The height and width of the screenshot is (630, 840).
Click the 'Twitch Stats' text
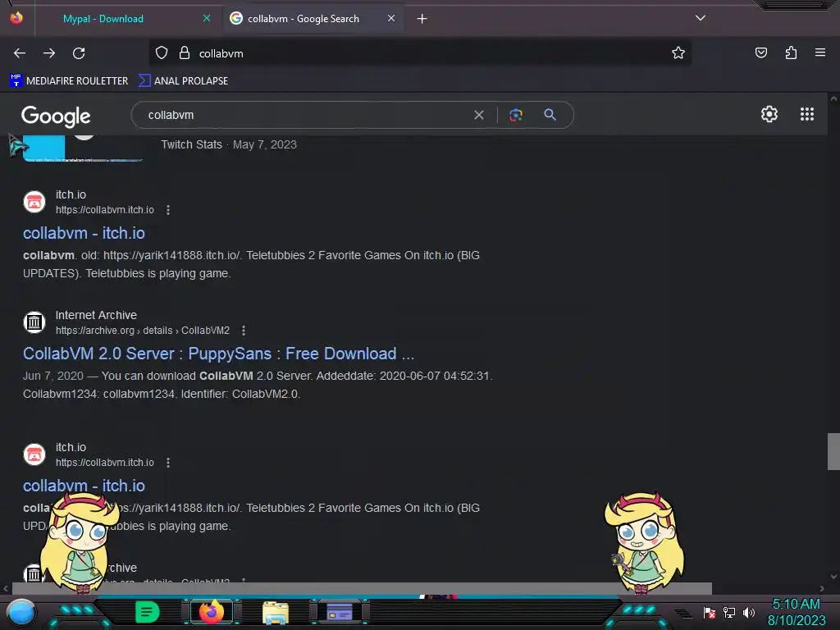(191, 144)
